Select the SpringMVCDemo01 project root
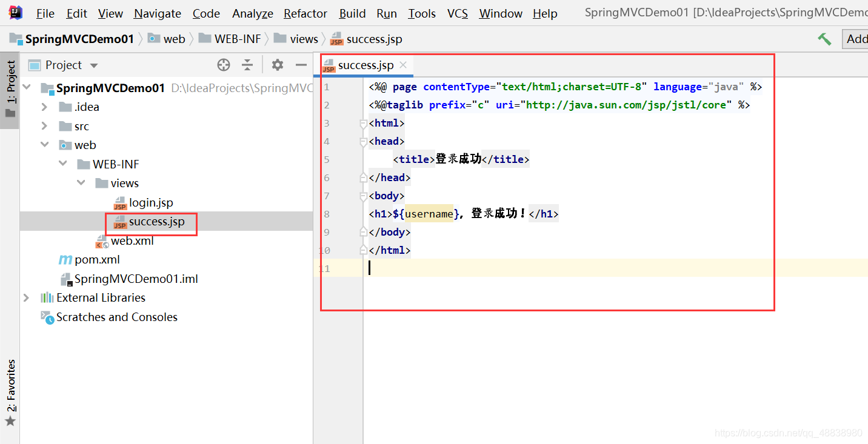This screenshot has height=444, width=868. click(x=110, y=88)
